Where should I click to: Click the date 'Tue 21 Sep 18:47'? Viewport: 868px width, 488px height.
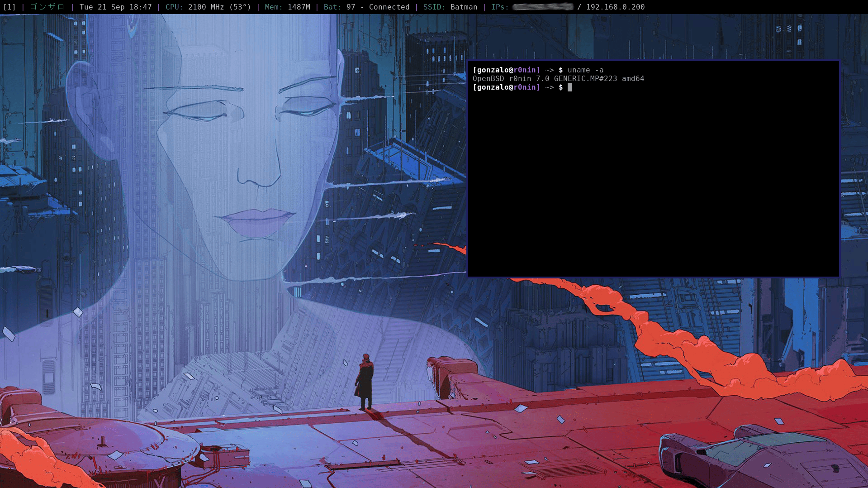coord(115,7)
